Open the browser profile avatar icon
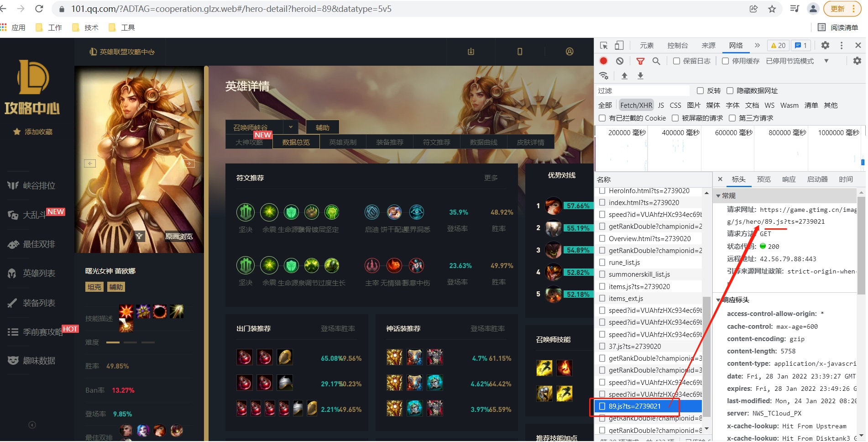This screenshot has height=442, width=868. coord(813,9)
